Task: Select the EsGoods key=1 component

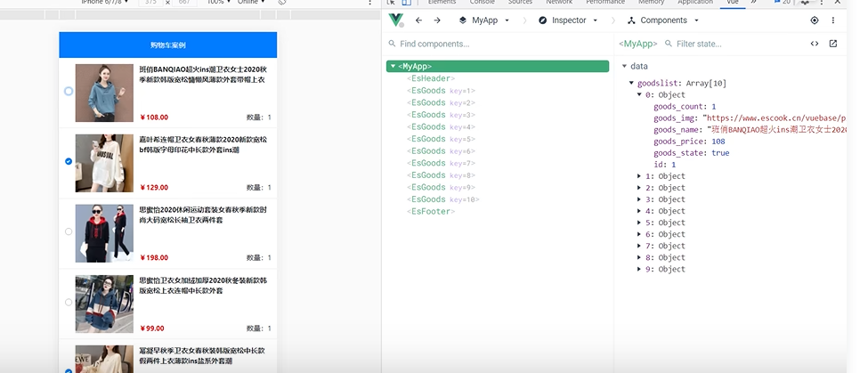Action: pyautogui.click(x=442, y=91)
